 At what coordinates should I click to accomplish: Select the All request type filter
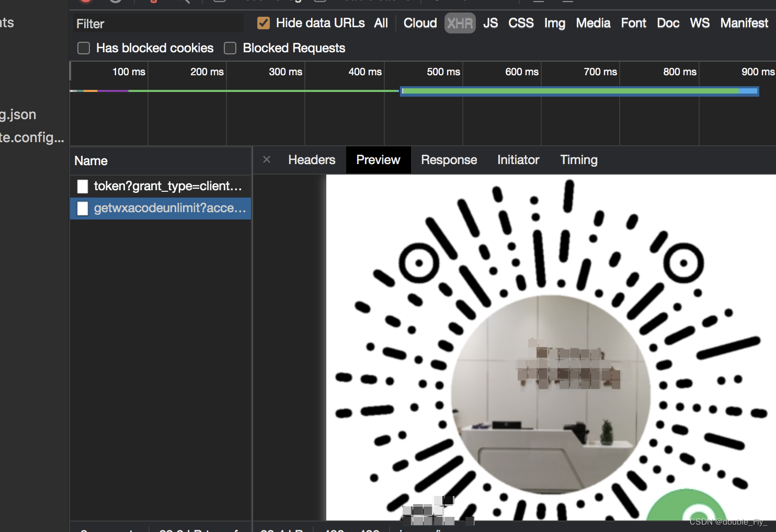point(381,23)
